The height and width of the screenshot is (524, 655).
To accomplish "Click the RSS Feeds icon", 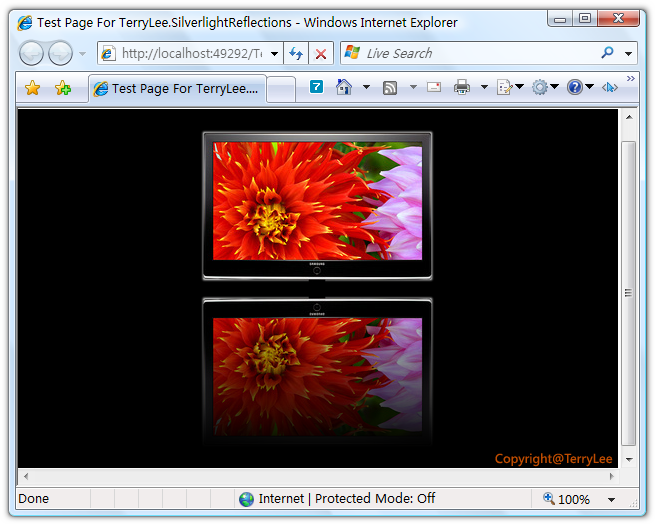I will 390,88.
